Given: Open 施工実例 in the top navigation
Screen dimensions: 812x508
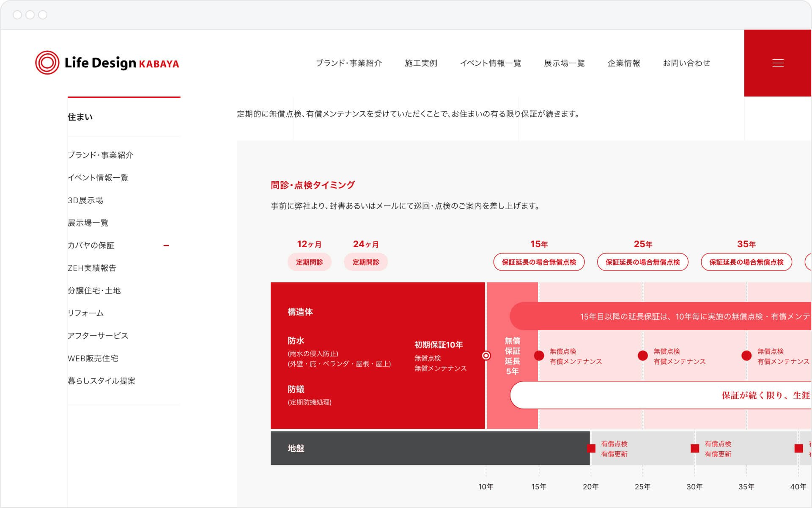Looking at the screenshot, I should tap(421, 63).
